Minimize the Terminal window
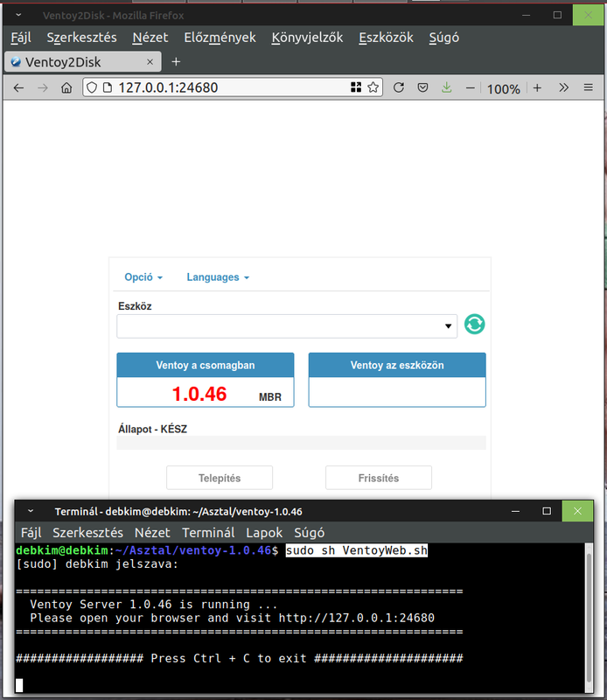The height and width of the screenshot is (700, 607). tap(515, 511)
